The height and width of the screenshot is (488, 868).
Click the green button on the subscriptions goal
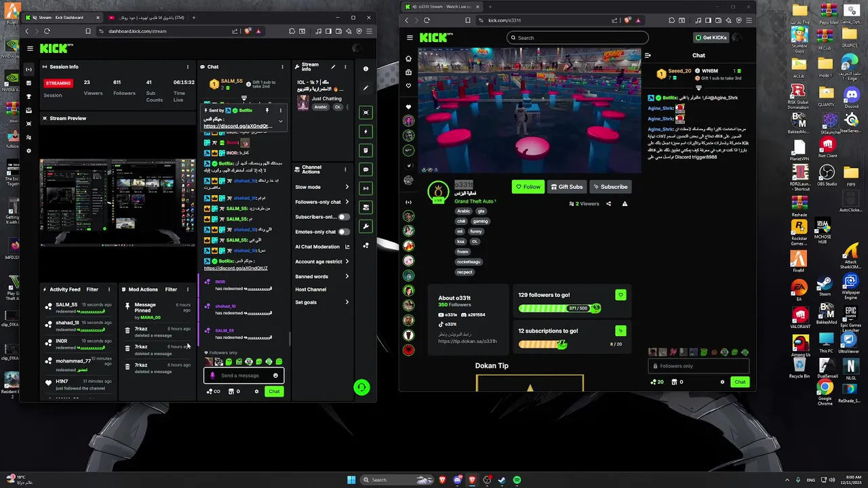620,331
